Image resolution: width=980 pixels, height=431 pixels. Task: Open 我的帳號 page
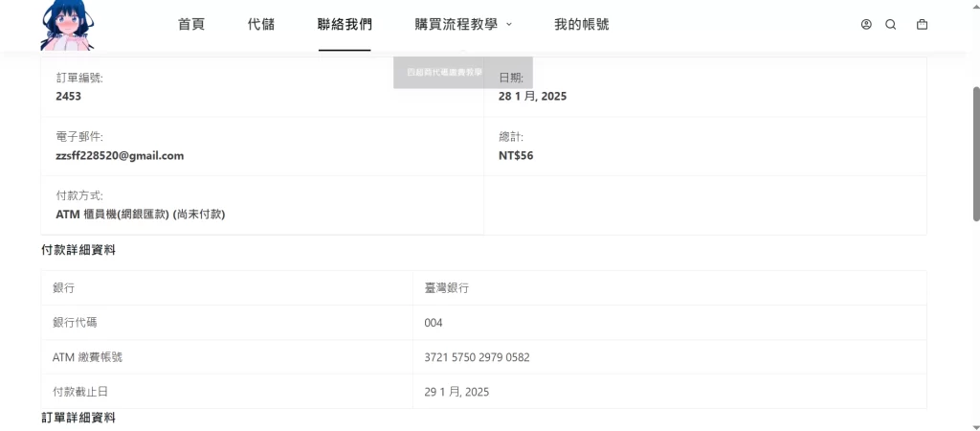[x=581, y=25]
